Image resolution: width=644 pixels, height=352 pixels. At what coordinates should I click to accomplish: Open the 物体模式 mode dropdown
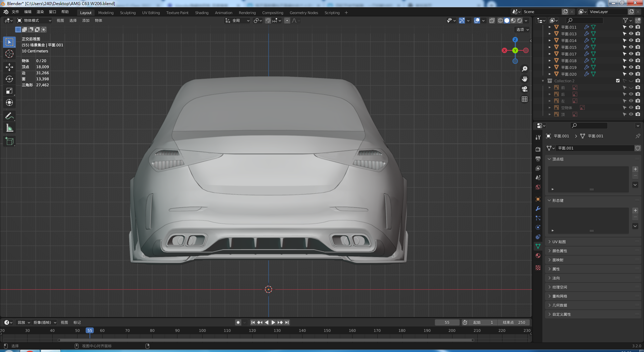34,20
